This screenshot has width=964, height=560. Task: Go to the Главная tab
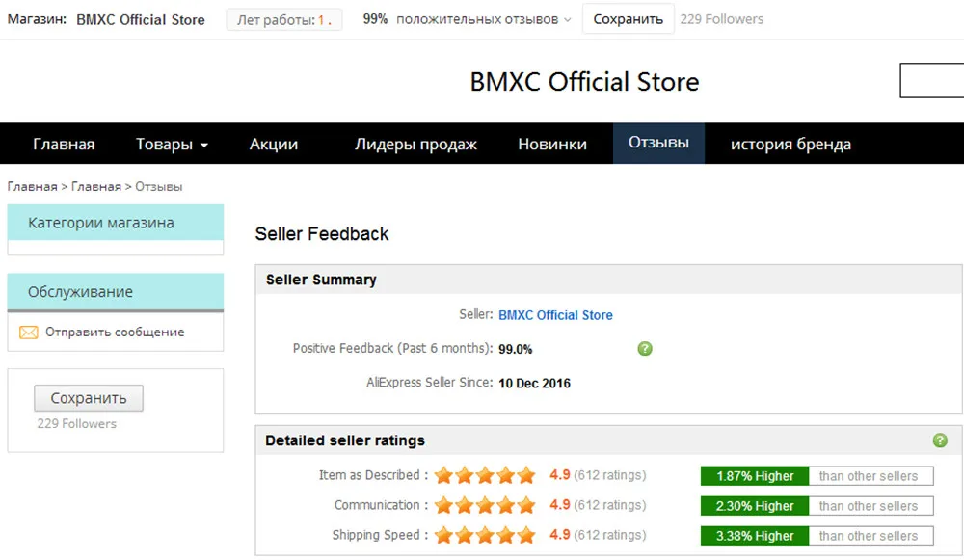pos(64,144)
